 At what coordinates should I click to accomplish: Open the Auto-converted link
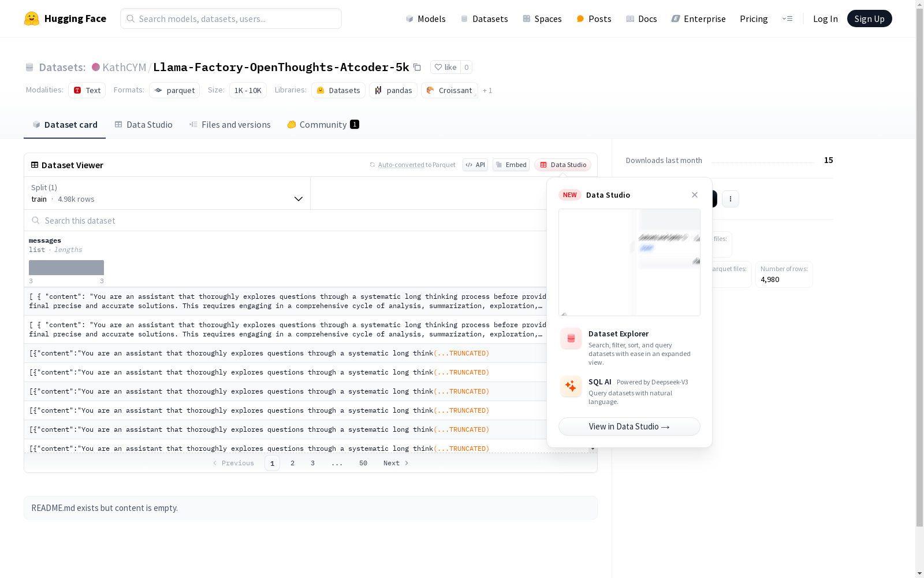point(401,165)
